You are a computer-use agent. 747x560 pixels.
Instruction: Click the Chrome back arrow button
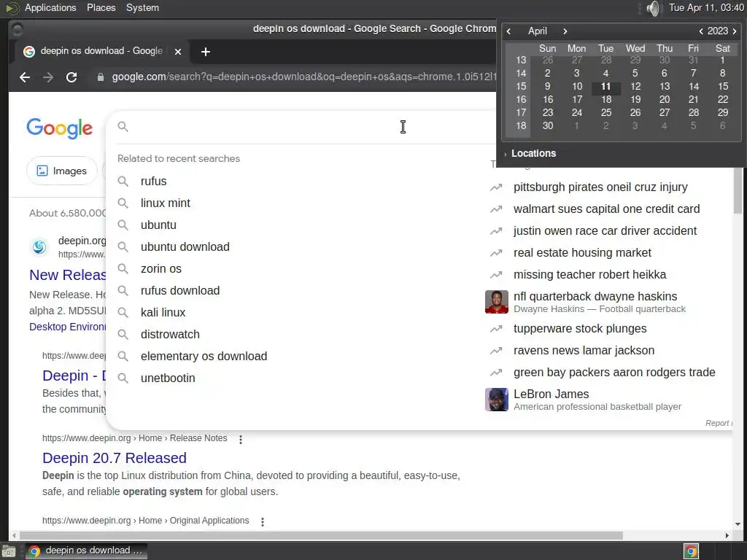pyautogui.click(x=25, y=77)
